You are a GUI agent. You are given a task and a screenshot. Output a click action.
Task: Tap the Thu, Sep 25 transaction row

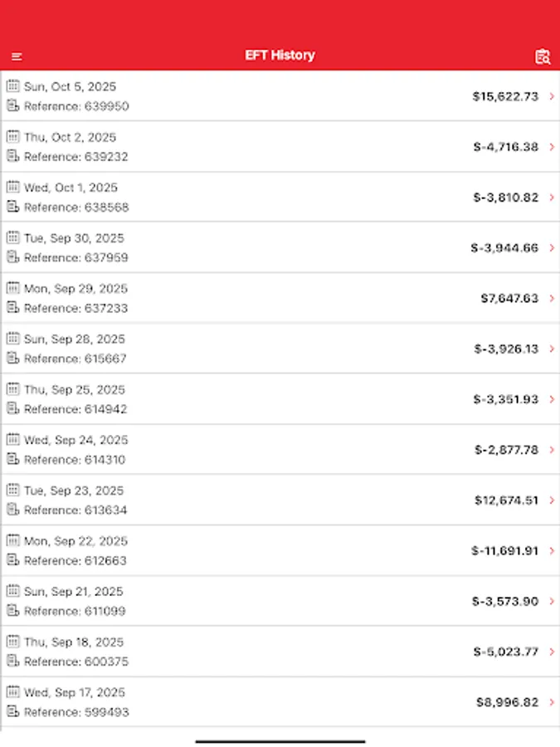pyautogui.click(x=280, y=398)
